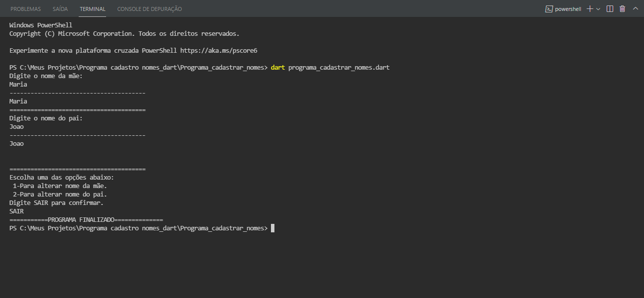Create a new terminal with plus icon
Screen dimensions: 644x298
(590, 9)
